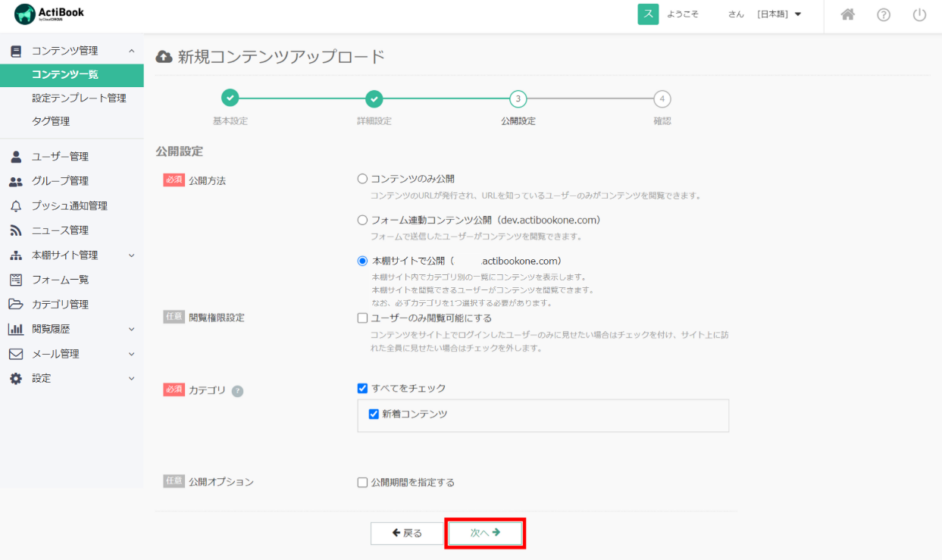Click the ActiBook logo

49,14
